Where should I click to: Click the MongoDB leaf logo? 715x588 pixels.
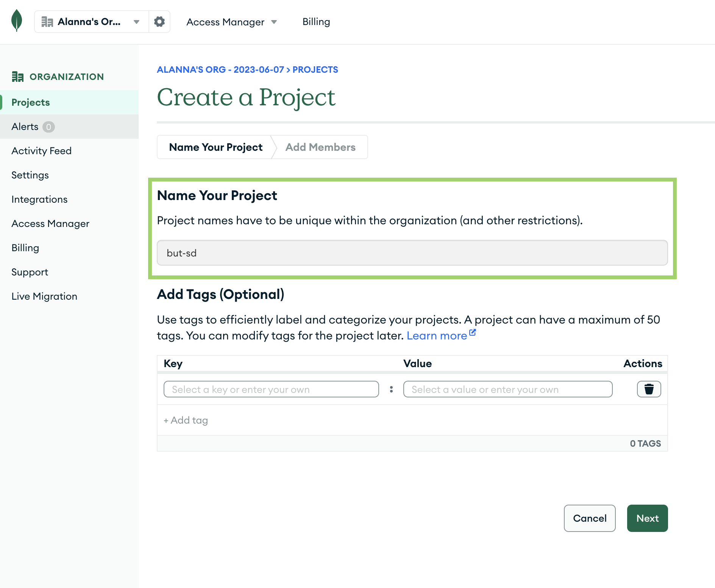(x=17, y=21)
